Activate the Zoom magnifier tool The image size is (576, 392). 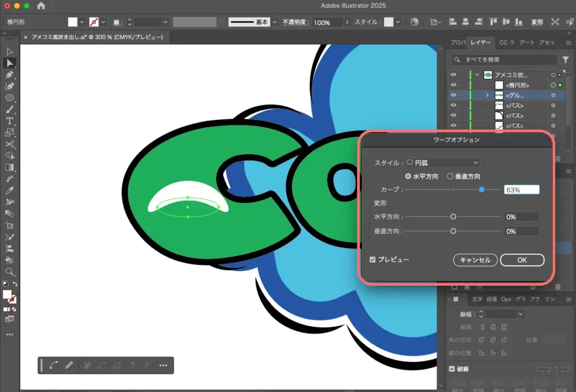[x=10, y=272]
